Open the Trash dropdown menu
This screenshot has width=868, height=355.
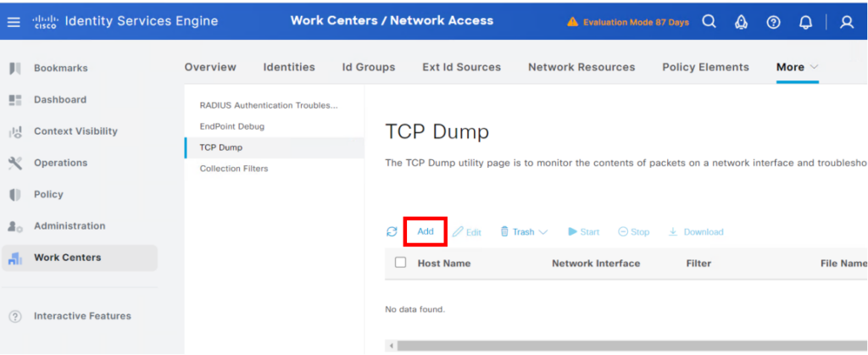524,231
